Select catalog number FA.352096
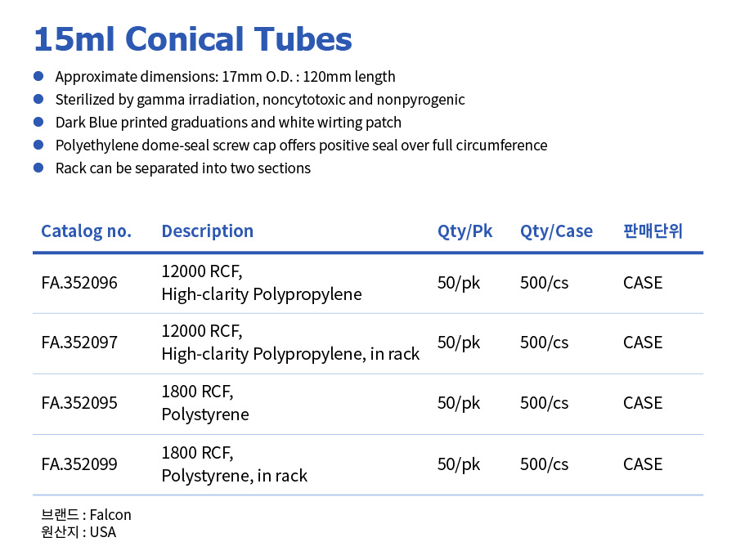 coord(79,283)
